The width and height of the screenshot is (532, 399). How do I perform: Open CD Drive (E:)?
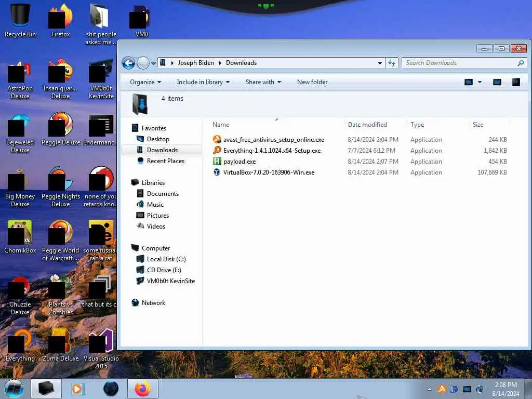point(164,270)
